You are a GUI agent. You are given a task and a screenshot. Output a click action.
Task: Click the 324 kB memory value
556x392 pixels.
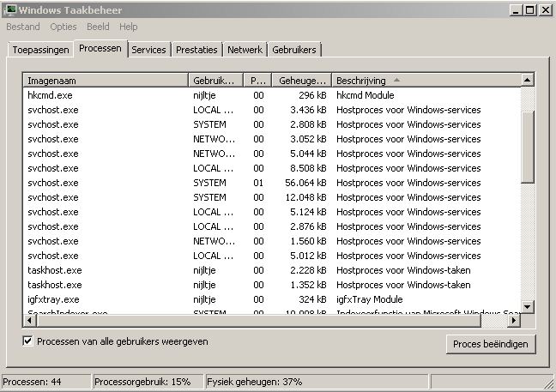(312, 299)
